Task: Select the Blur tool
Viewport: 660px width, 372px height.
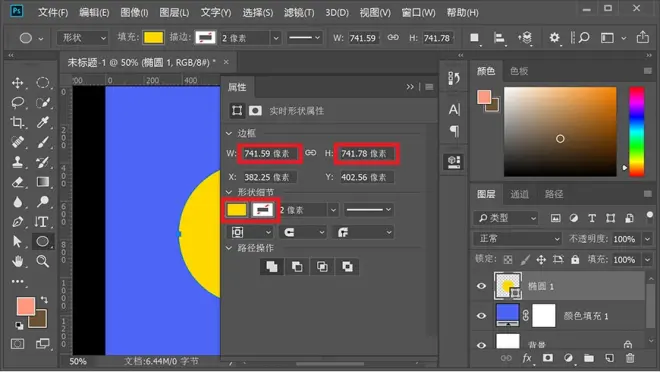Action: pos(18,202)
